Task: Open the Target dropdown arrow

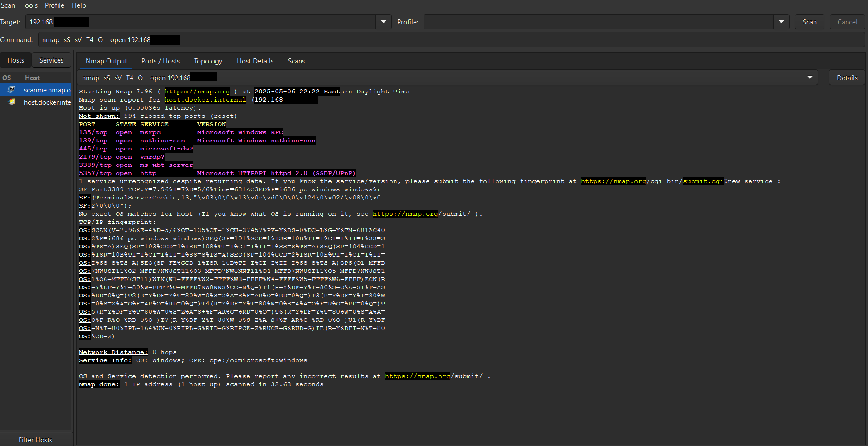Action: pos(384,22)
